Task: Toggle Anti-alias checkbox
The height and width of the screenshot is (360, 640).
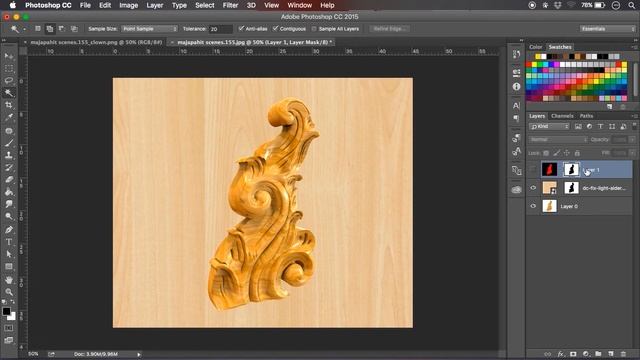Action: (241, 29)
